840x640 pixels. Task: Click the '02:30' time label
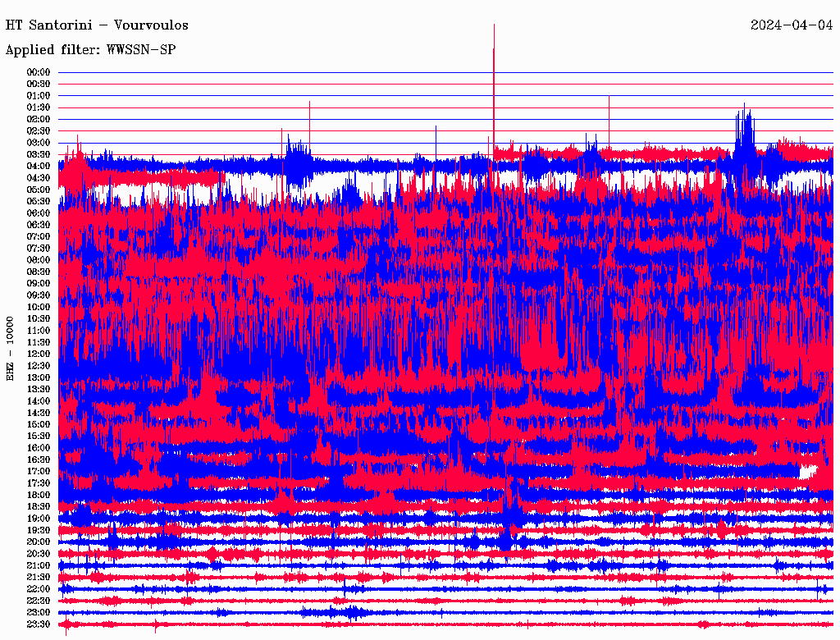point(39,131)
